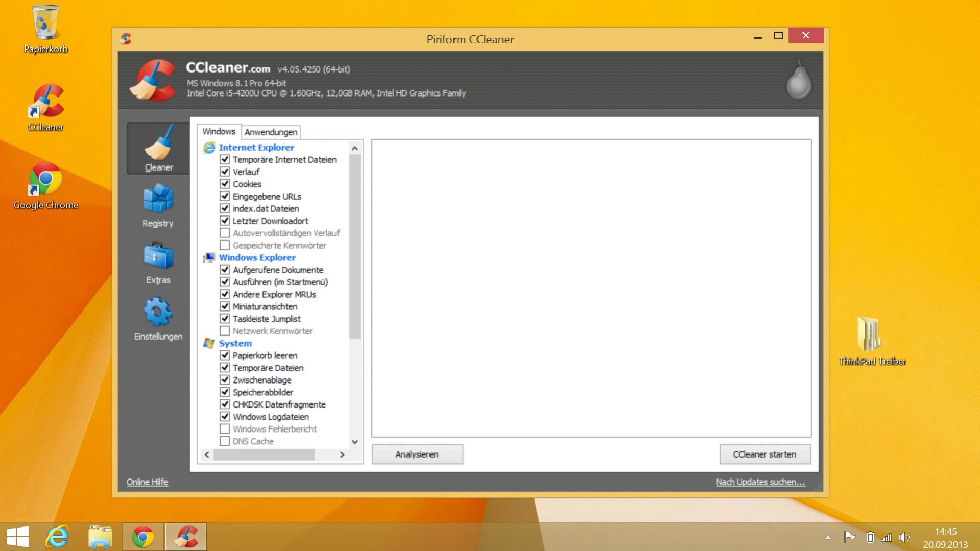This screenshot has height=551, width=980.
Task: Toggle Ausführen (im Startmenü) checkbox
Action: 225,282
